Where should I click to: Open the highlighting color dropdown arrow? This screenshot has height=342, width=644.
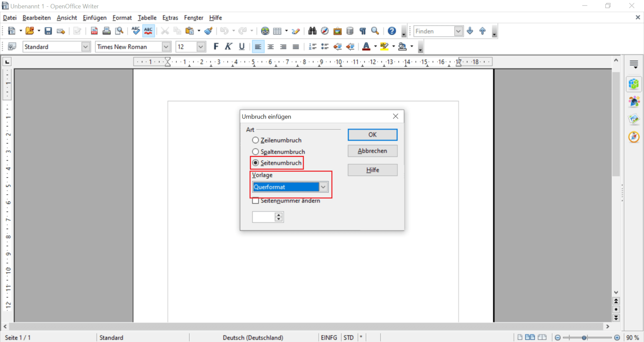coord(393,47)
